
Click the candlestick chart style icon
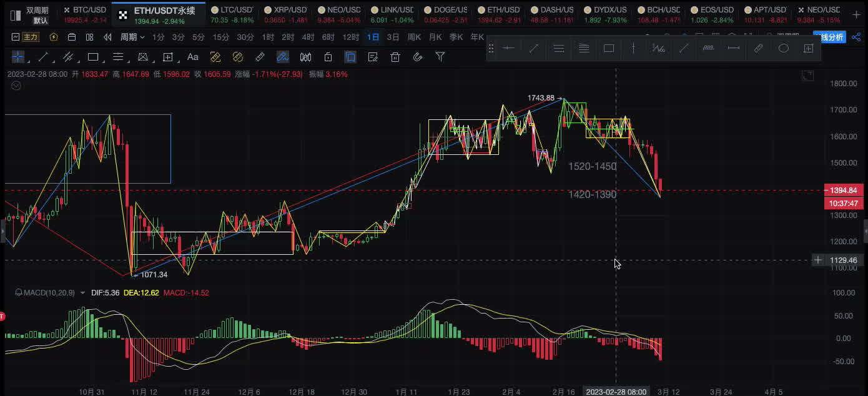coord(305,57)
